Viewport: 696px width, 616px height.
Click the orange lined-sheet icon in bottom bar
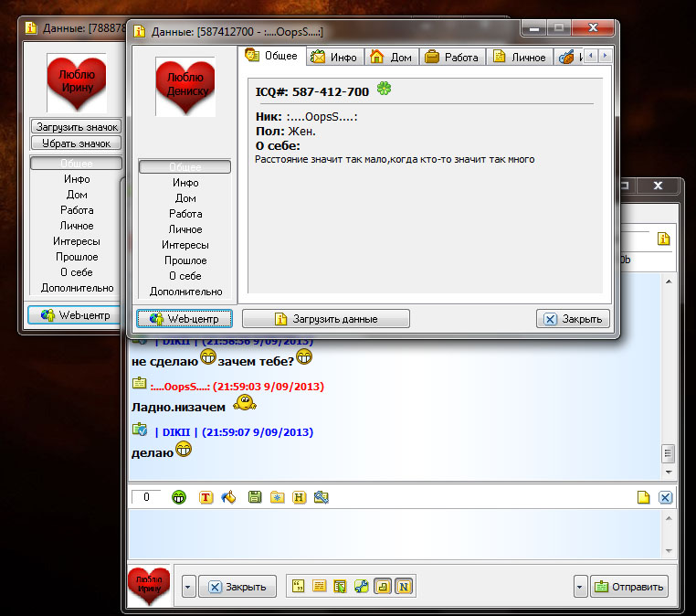[x=319, y=586]
